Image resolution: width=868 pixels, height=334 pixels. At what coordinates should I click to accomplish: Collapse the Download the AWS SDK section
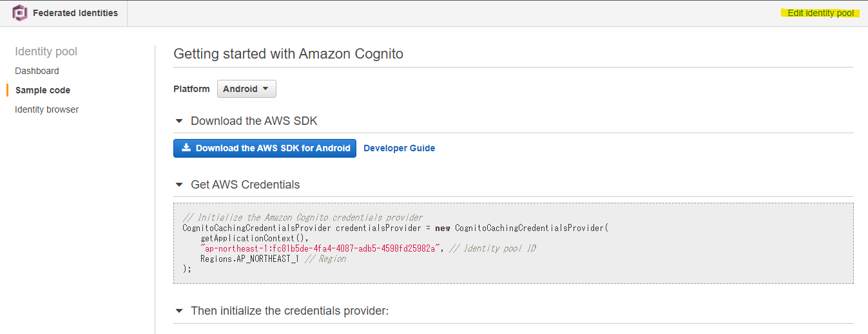179,121
